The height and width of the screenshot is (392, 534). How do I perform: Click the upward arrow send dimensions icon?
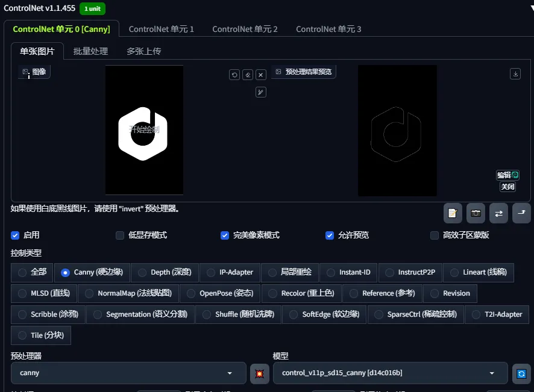[x=521, y=213]
